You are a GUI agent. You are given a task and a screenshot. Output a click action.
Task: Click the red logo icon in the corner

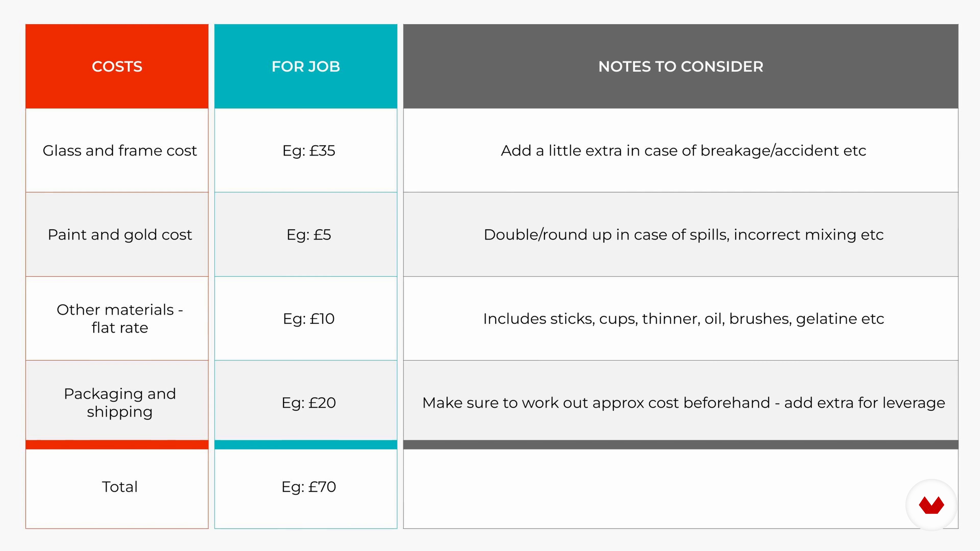pyautogui.click(x=931, y=505)
